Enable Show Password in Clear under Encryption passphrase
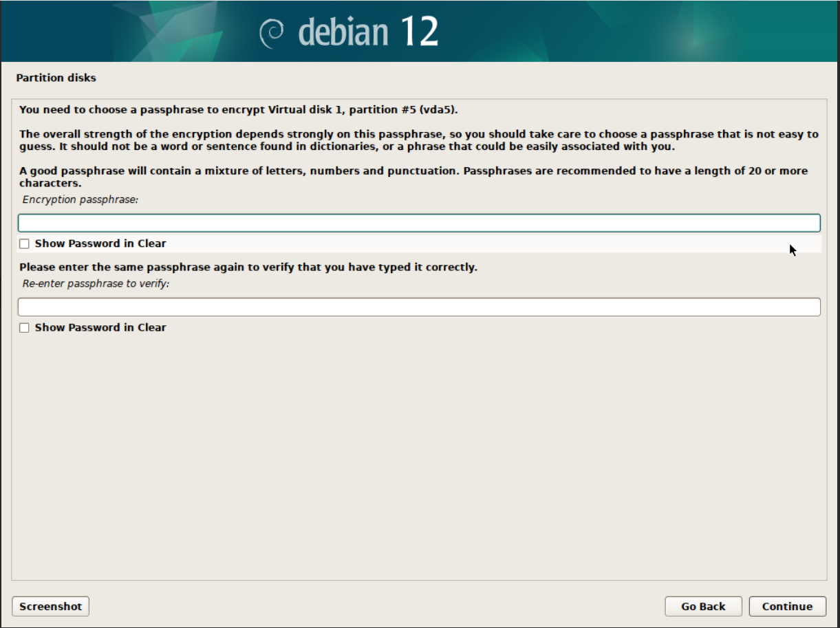 [x=25, y=243]
